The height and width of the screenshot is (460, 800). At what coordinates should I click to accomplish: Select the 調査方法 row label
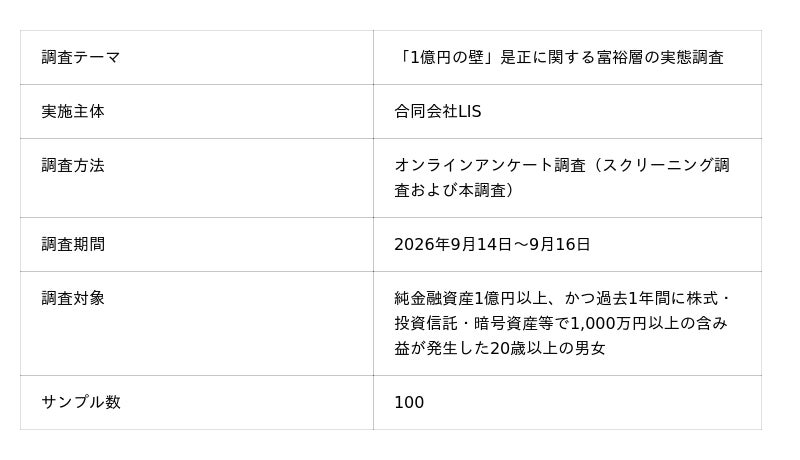(73, 165)
